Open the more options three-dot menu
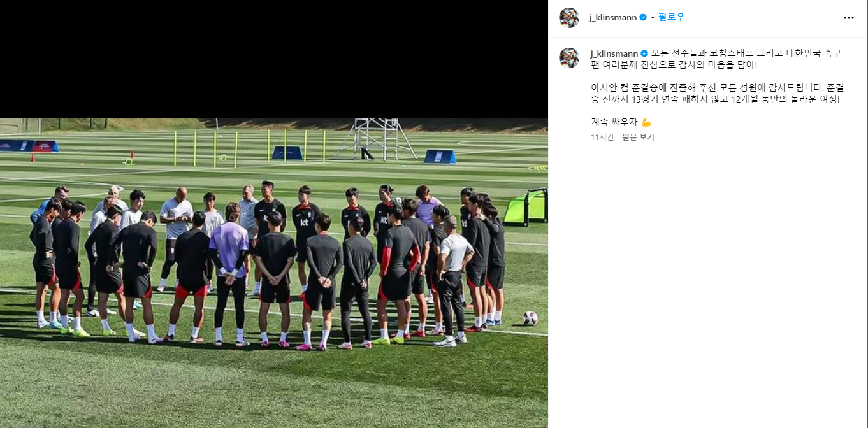The image size is (868, 428). 848,18
